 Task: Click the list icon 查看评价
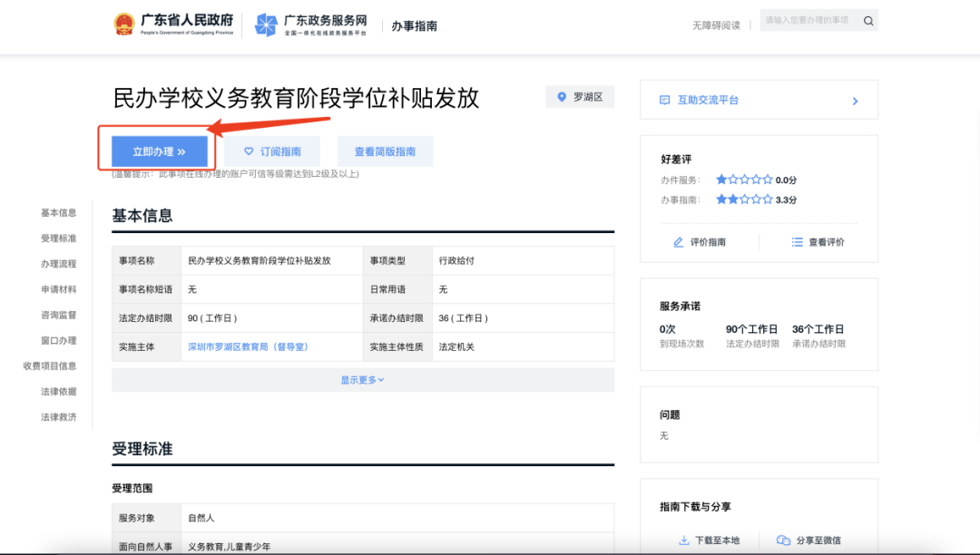(797, 242)
